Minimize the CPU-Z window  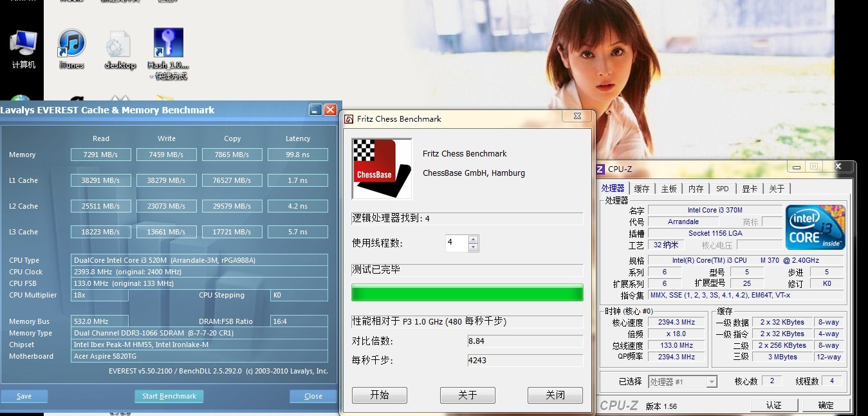pos(796,167)
